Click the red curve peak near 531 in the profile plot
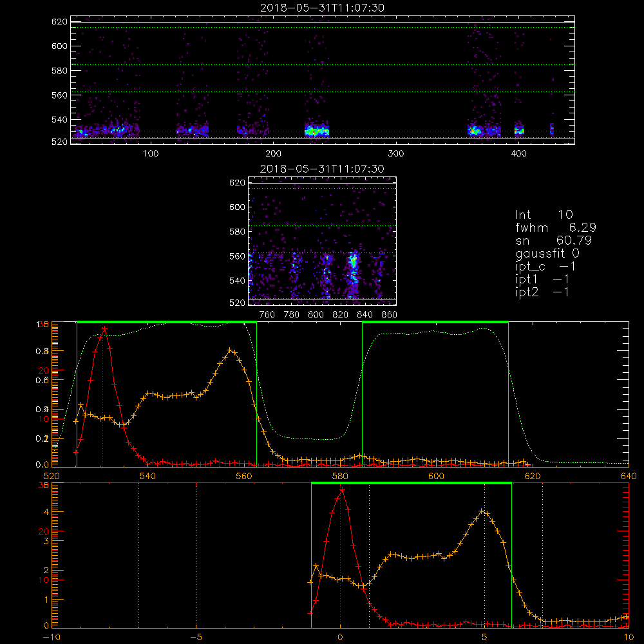 point(104,328)
